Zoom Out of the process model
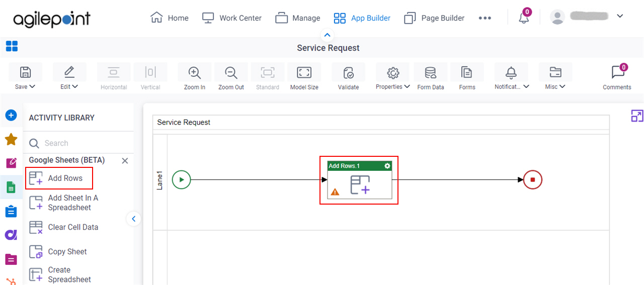This screenshot has width=644, height=285. [231, 76]
